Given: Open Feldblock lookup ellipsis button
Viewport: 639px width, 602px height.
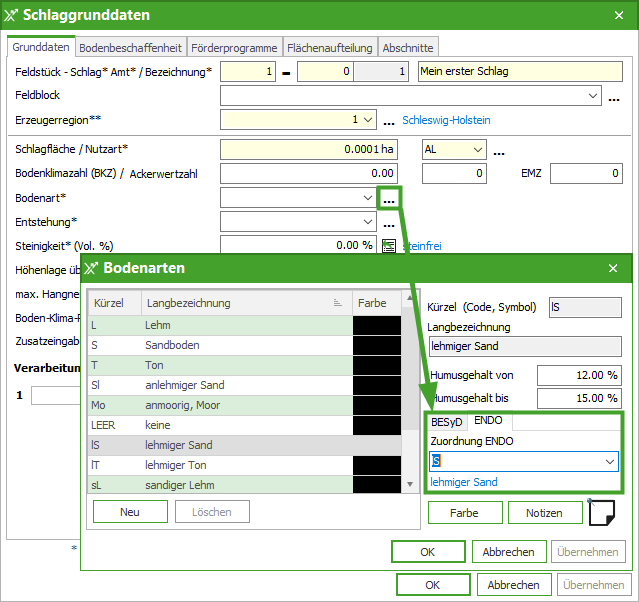Looking at the screenshot, I should (614, 96).
